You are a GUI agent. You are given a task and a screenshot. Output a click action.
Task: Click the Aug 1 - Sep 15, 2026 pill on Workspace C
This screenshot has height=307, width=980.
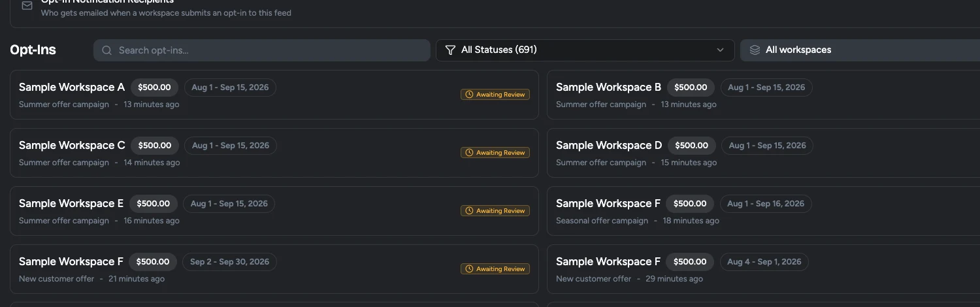point(231,146)
